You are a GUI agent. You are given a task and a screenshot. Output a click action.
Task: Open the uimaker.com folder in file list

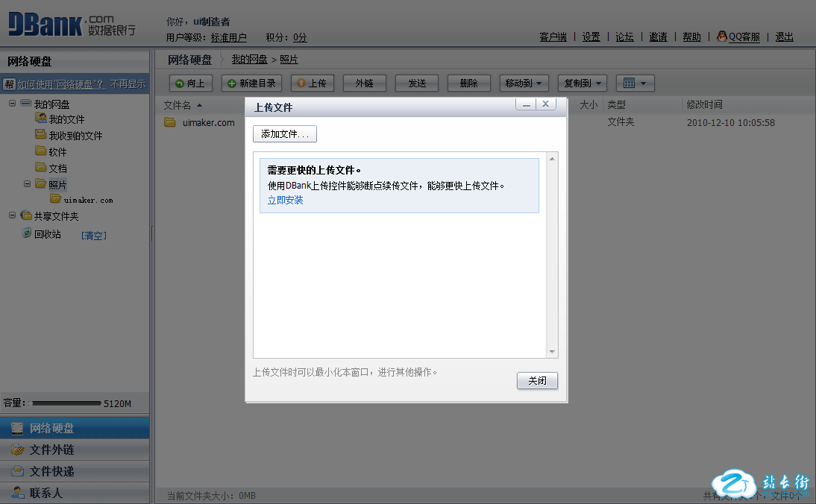pos(208,123)
